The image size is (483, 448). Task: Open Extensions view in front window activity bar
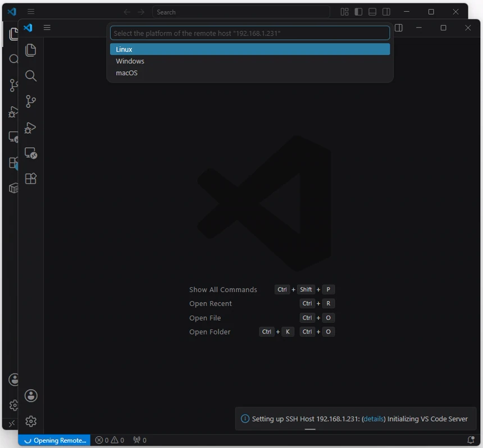31,179
